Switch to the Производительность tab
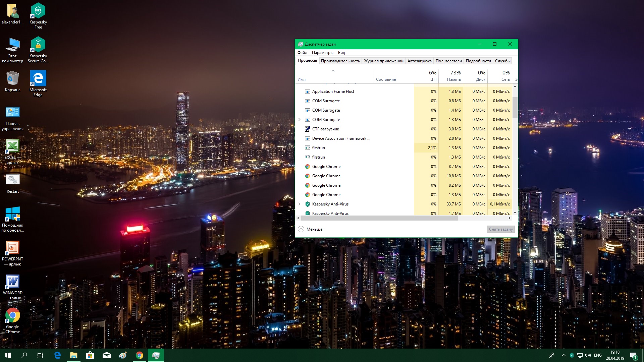This screenshot has height=362, width=644. [x=340, y=61]
